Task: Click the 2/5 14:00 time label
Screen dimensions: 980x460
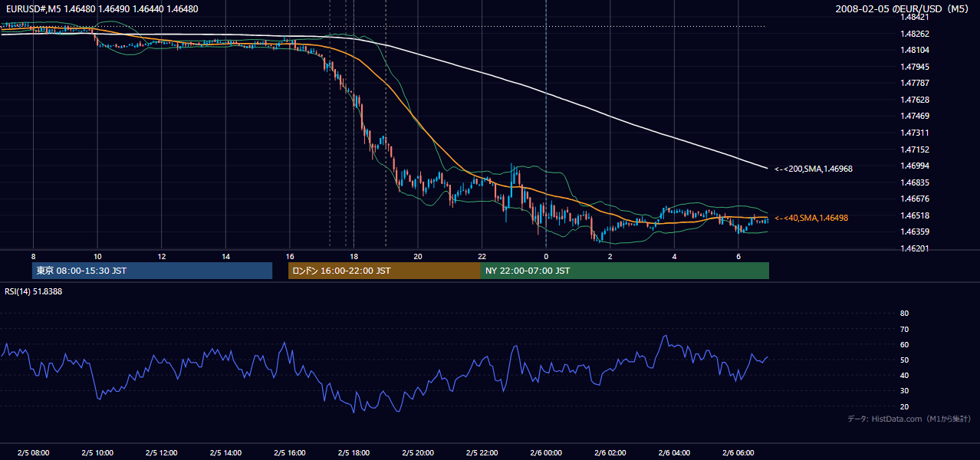Action: pos(225,453)
